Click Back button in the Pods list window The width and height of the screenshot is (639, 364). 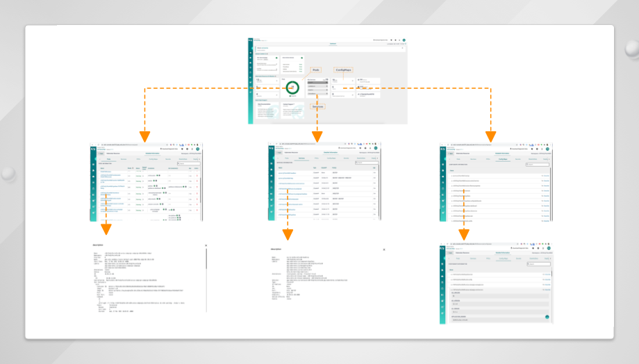[x=101, y=154]
